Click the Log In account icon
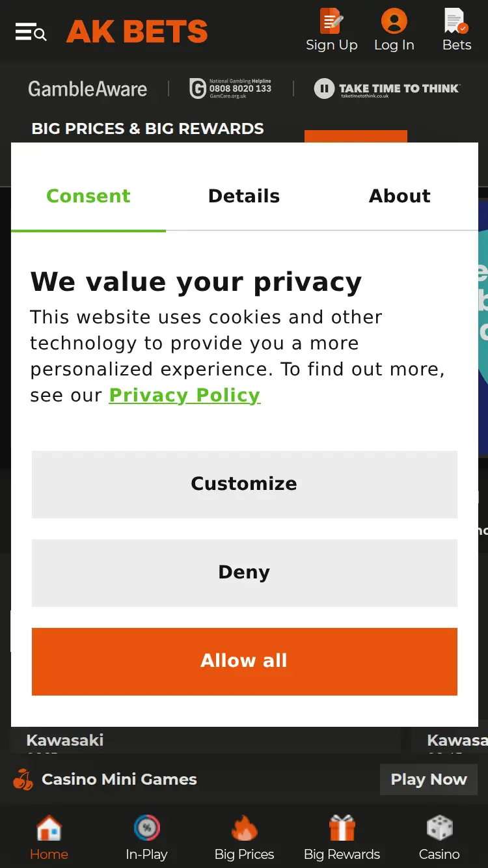Screen dimensions: 488x868 tap(394, 20)
